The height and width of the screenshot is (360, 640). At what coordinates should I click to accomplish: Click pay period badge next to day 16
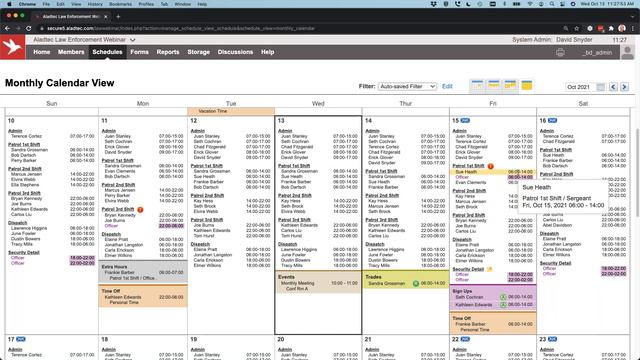click(x=553, y=121)
